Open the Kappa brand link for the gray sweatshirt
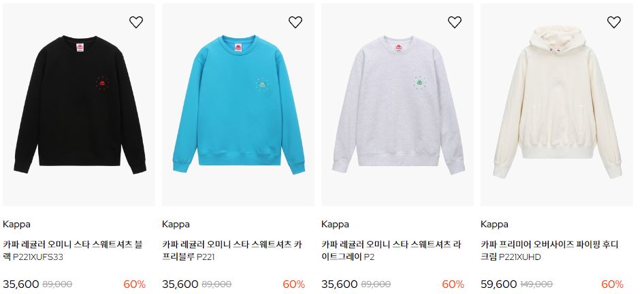 (335, 224)
